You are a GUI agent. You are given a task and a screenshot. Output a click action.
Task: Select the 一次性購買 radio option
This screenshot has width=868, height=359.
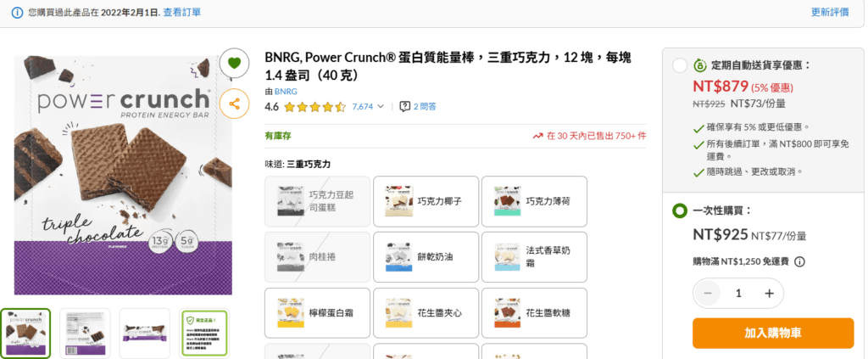pos(680,210)
